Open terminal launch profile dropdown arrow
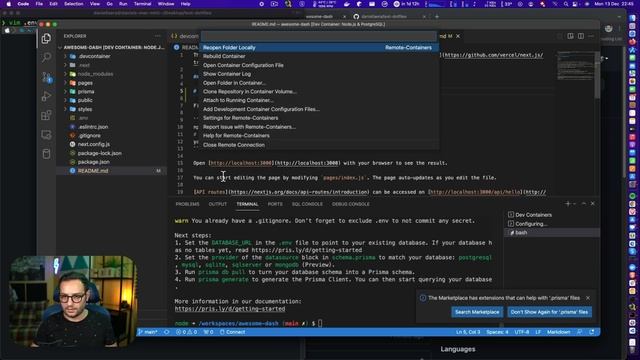The width and height of the screenshot is (640, 360). 575,203
